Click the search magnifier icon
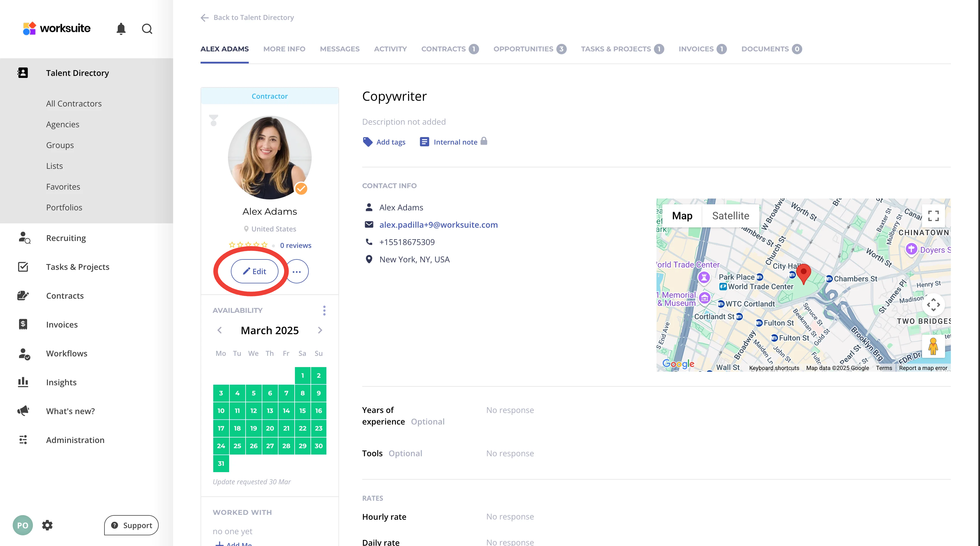The width and height of the screenshot is (980, 546). point(147,29)
